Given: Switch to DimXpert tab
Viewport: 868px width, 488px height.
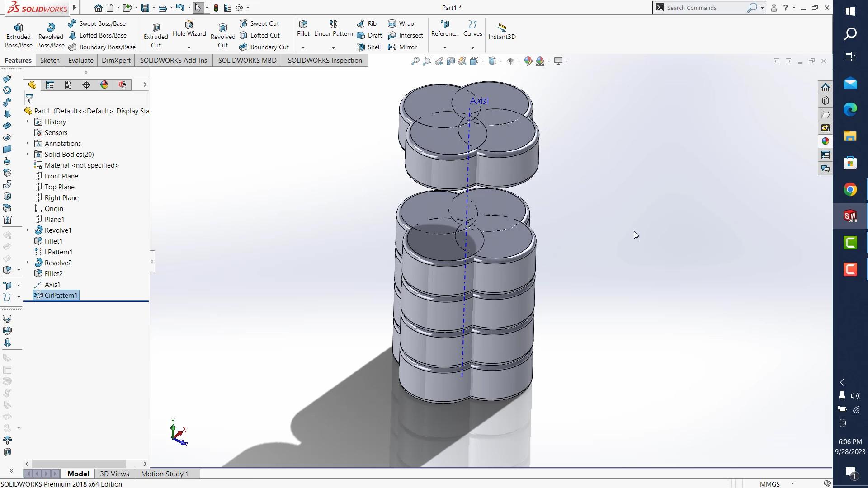Looking at the screenshot, I should click(116, 61).
